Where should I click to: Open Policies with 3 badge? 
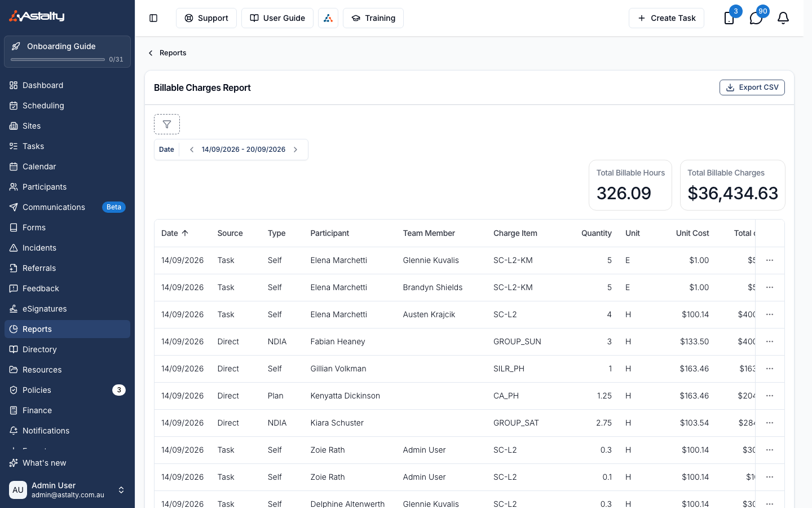click(67, 390)
